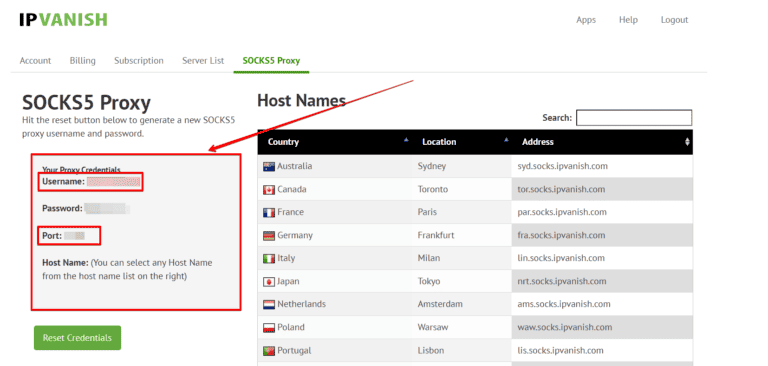Sort host names by Address column

(x=602, y=142)
